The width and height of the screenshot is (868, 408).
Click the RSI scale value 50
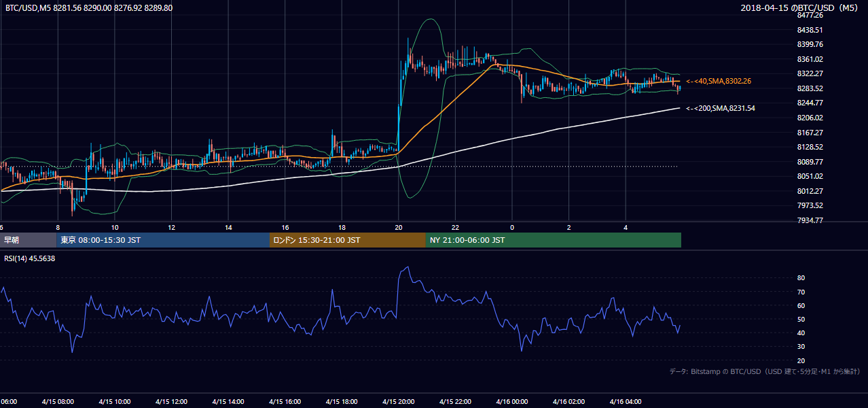801,319
